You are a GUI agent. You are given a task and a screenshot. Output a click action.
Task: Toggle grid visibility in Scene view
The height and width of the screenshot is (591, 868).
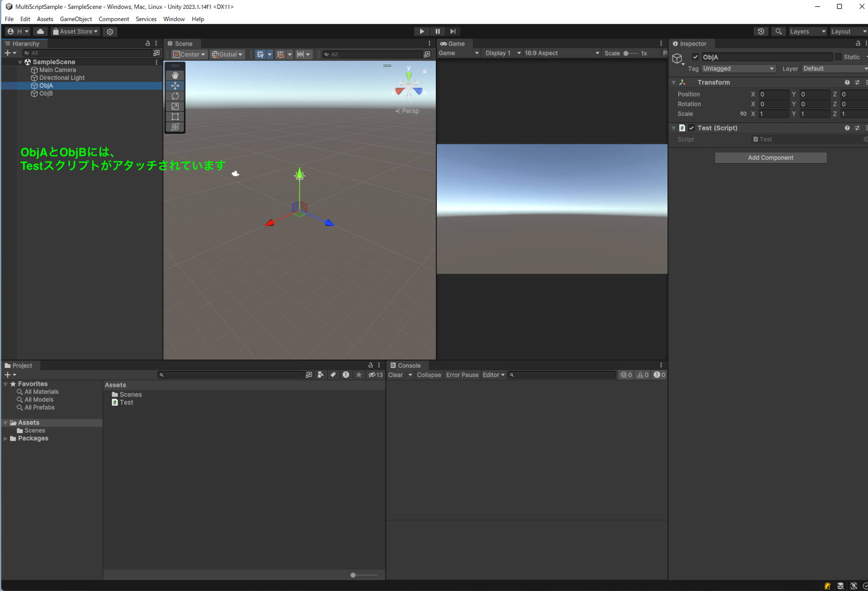pyautogui.click(x=260, y=54)
